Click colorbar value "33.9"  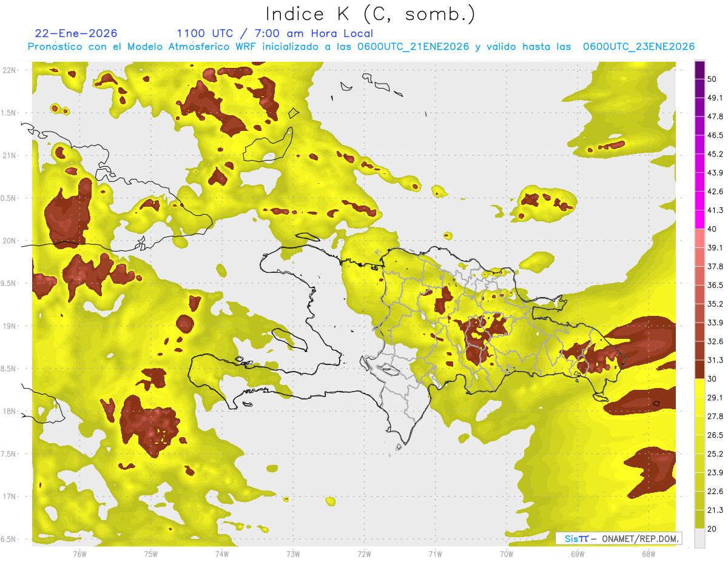[x=715, y=323]
